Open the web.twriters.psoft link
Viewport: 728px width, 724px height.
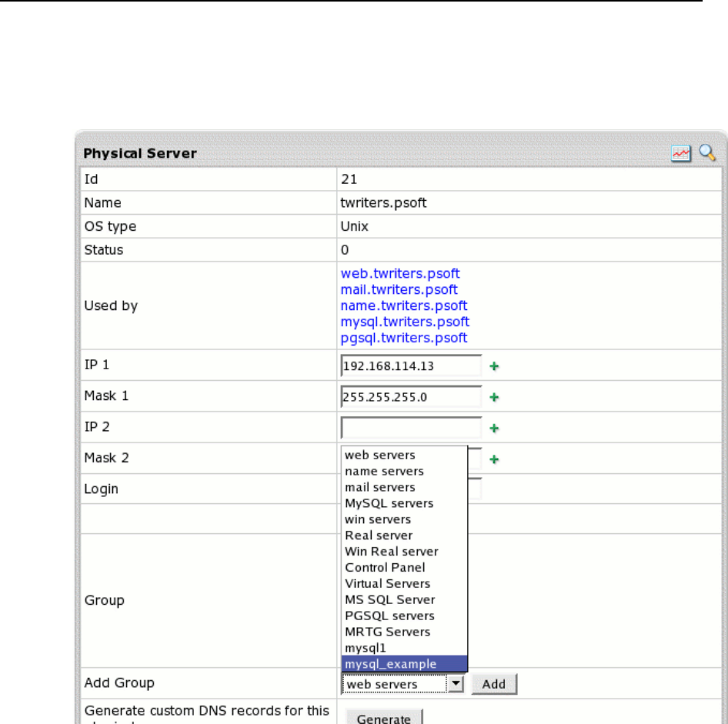coord(399,273)
